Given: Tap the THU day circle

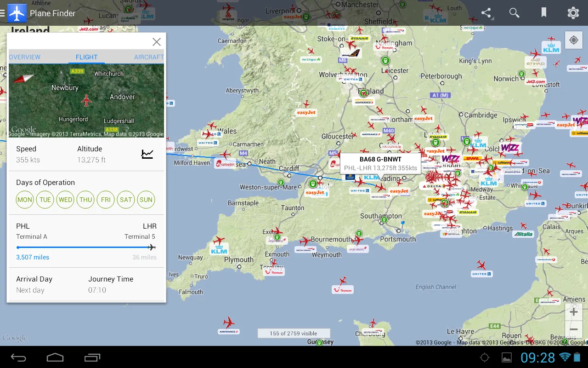Looking at the screenshot, I should coord(85,200).
